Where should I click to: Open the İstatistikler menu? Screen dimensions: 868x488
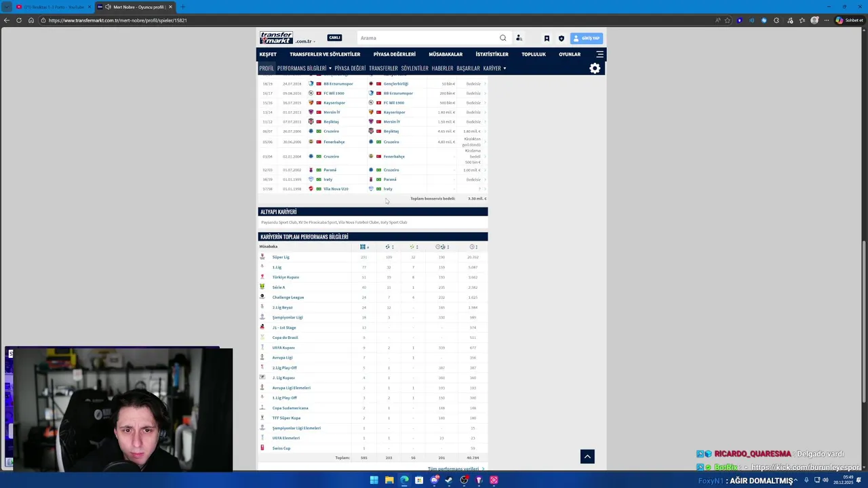coord(492,54)
